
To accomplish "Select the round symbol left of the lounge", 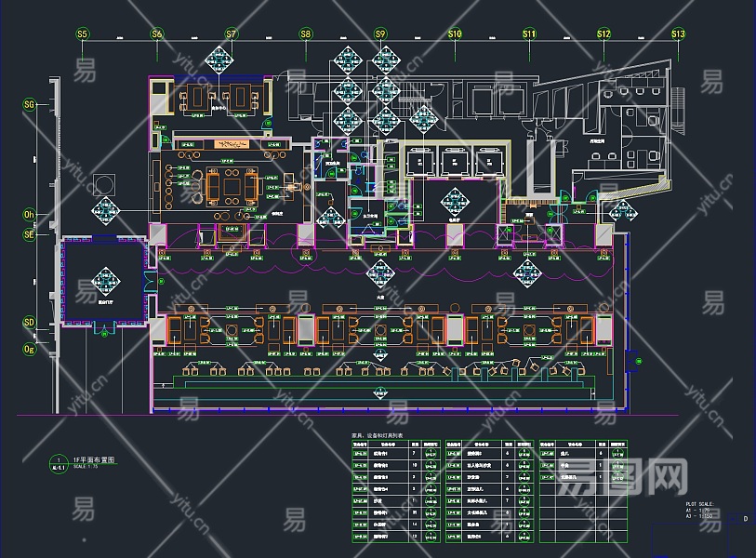I will pos(103,181).
